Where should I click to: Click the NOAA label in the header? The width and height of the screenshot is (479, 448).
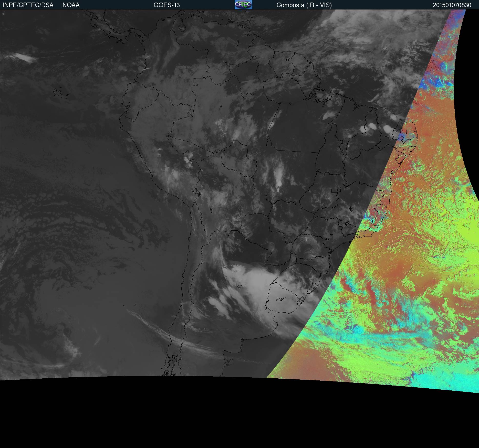[71, 5]
